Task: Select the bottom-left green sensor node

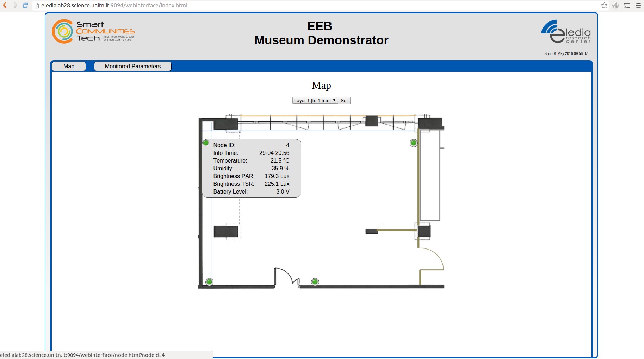Action: pos(209,282)
